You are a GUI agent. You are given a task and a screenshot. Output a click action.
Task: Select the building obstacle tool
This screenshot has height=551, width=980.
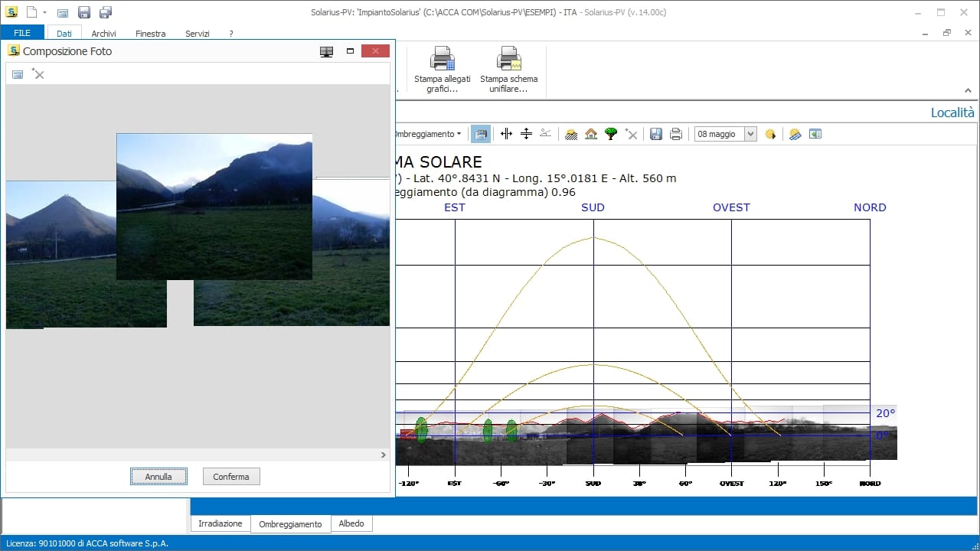(590, 134)
